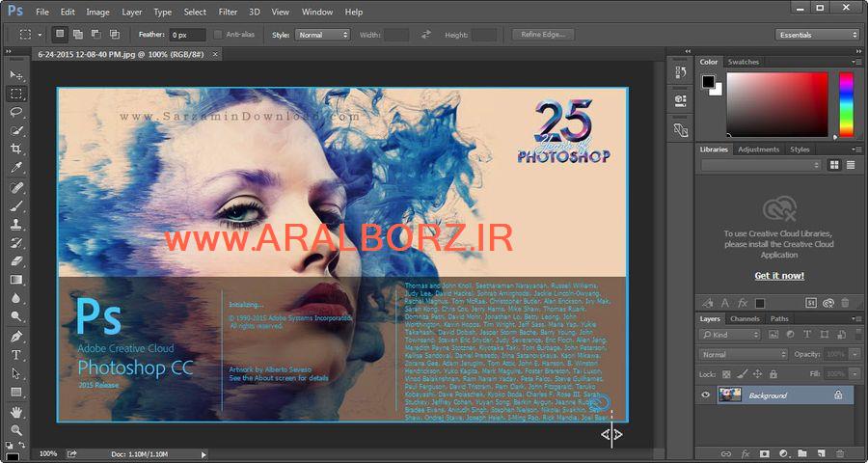Screen dimensions: 868x463
Task: Open the Style dropdown set to Normal
Action: [322, 35]
